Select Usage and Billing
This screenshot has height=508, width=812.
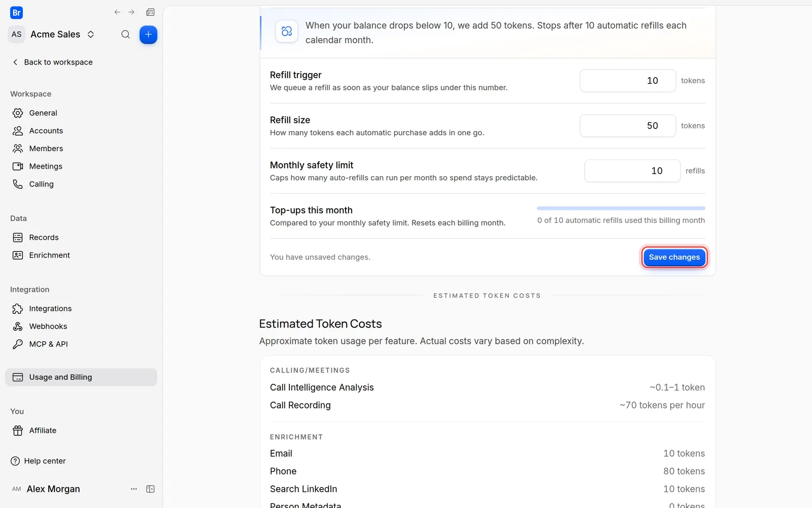coord(81,377)
